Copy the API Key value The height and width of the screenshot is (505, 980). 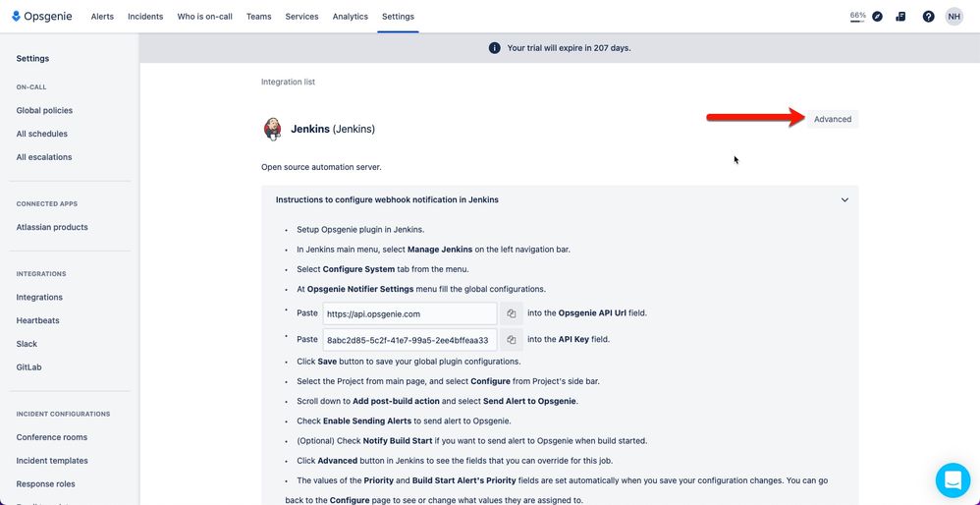pos(512,340)
